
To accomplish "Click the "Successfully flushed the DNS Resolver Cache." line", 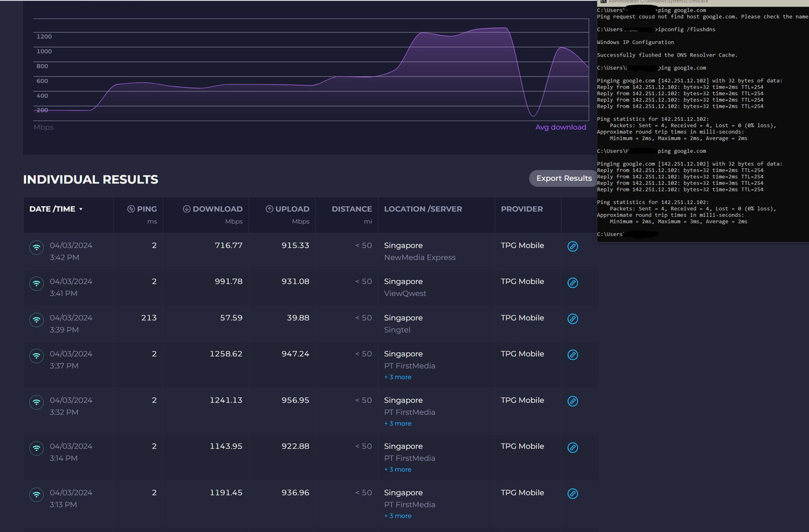I will [667, 55].
